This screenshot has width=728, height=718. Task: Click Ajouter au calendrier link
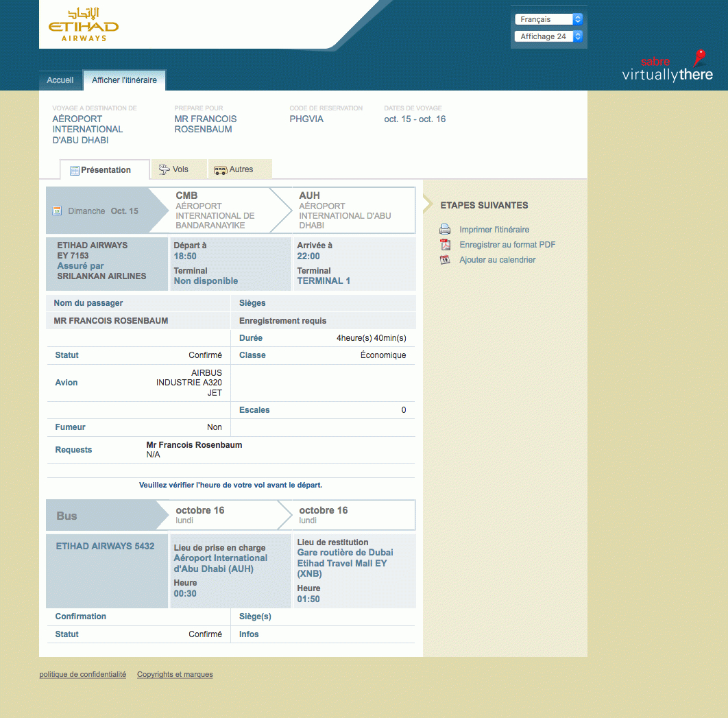pos(497,260)
